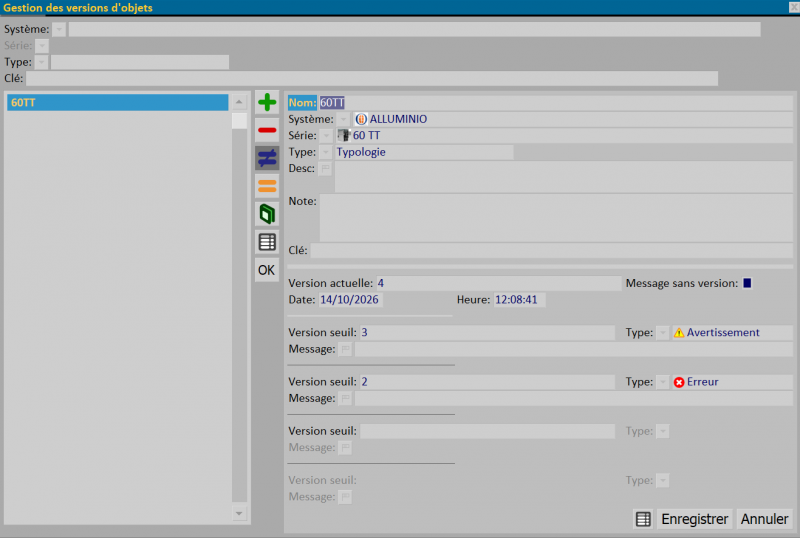Viewport: 800px width, 538px height.
Task: Open the Type dropdown of fourth threshold
Action: (x=663, y=480)
